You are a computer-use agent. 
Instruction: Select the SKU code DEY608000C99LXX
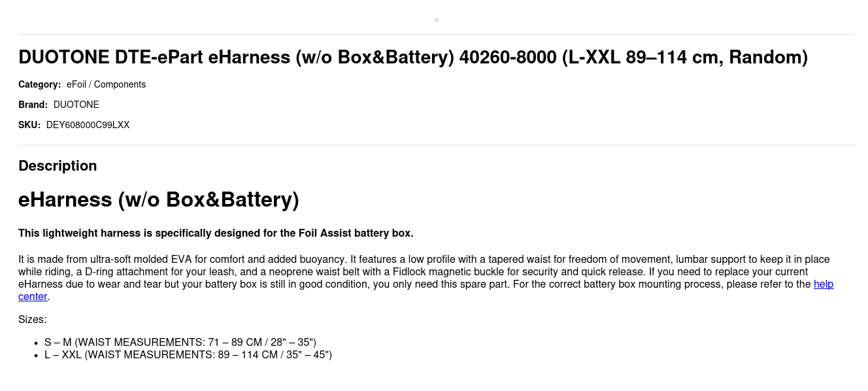(88, 125)
